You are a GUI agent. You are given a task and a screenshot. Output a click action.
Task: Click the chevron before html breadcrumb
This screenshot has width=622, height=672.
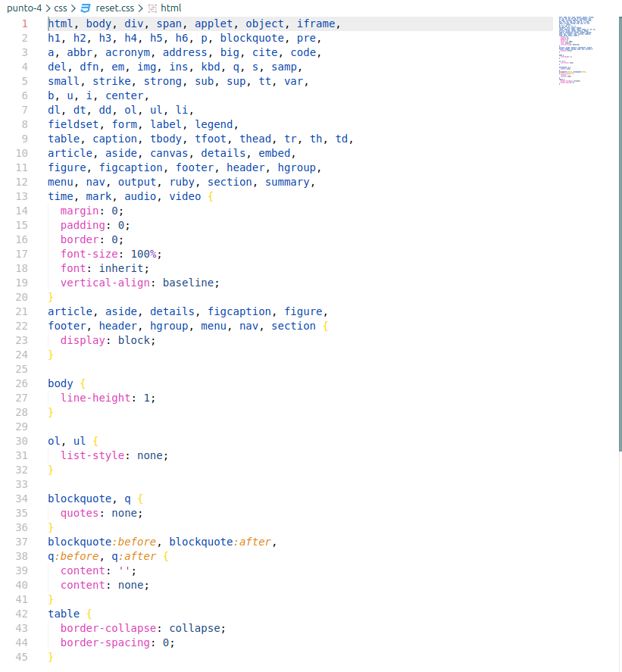141,8
